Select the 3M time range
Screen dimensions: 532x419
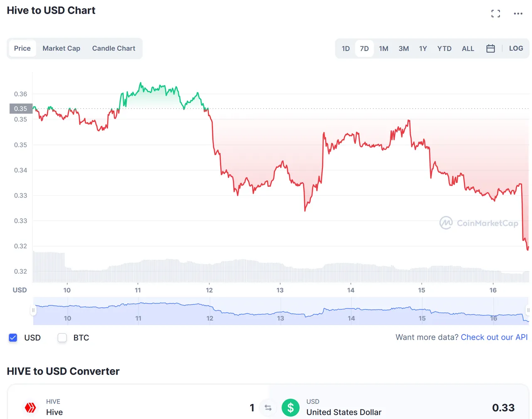pos(404,49)
